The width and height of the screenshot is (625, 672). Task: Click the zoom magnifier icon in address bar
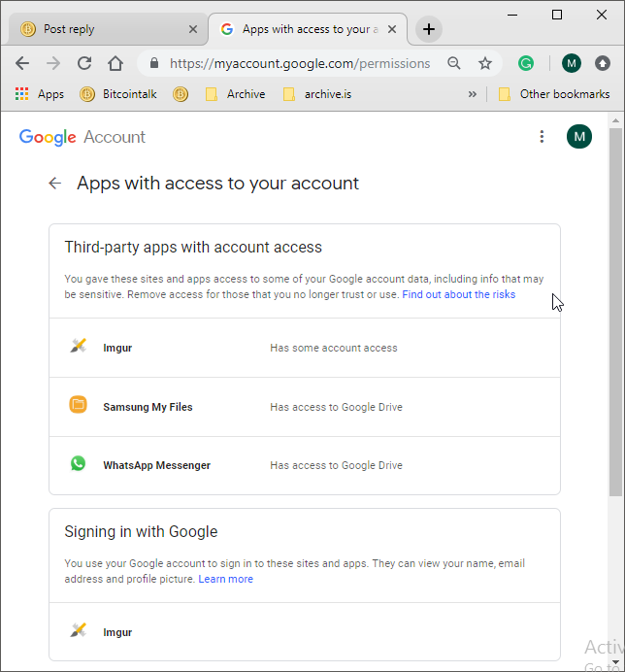[453, 63]
